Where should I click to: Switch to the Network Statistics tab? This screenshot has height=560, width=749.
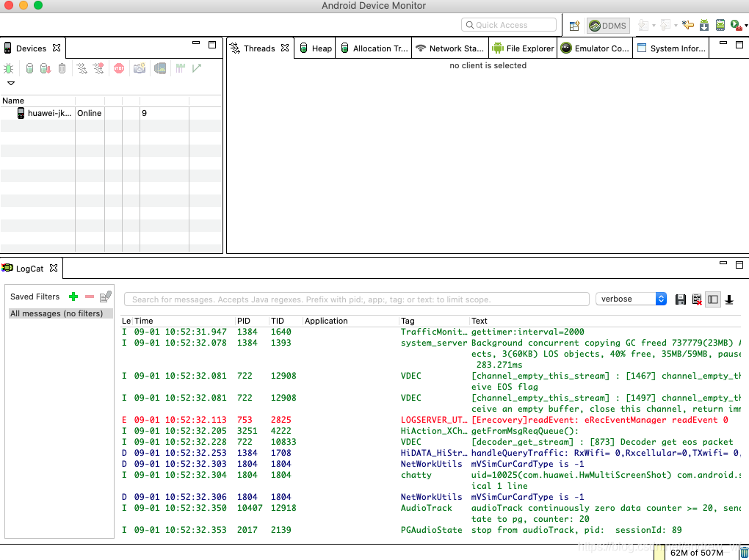(x=450, y=48)
